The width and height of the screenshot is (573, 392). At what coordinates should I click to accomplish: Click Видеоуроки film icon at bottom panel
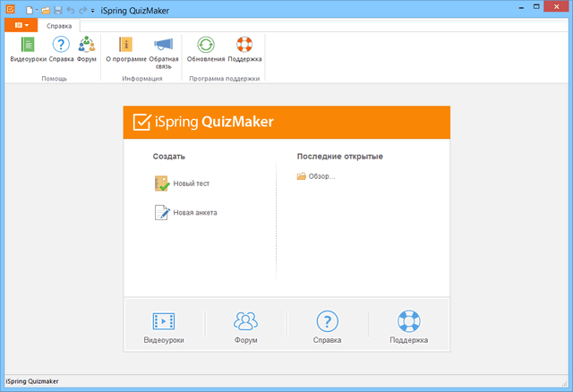(164, 328)
